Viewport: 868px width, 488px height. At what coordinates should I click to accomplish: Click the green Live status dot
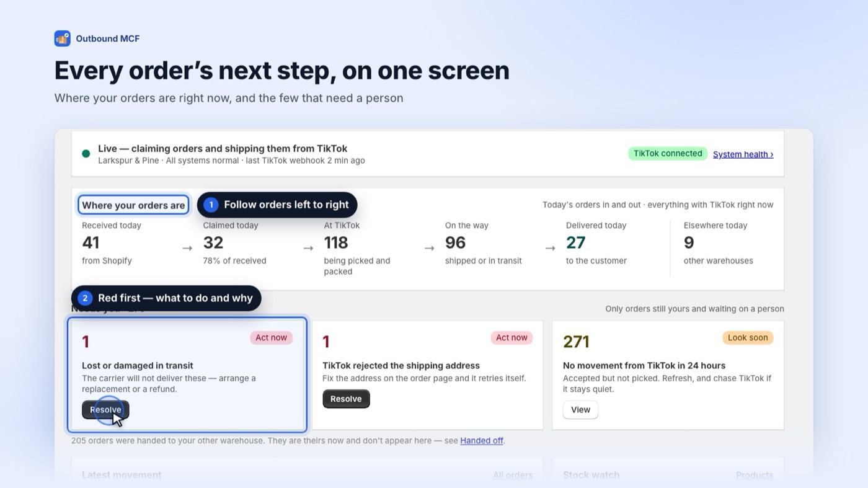[x=86, y=154]
